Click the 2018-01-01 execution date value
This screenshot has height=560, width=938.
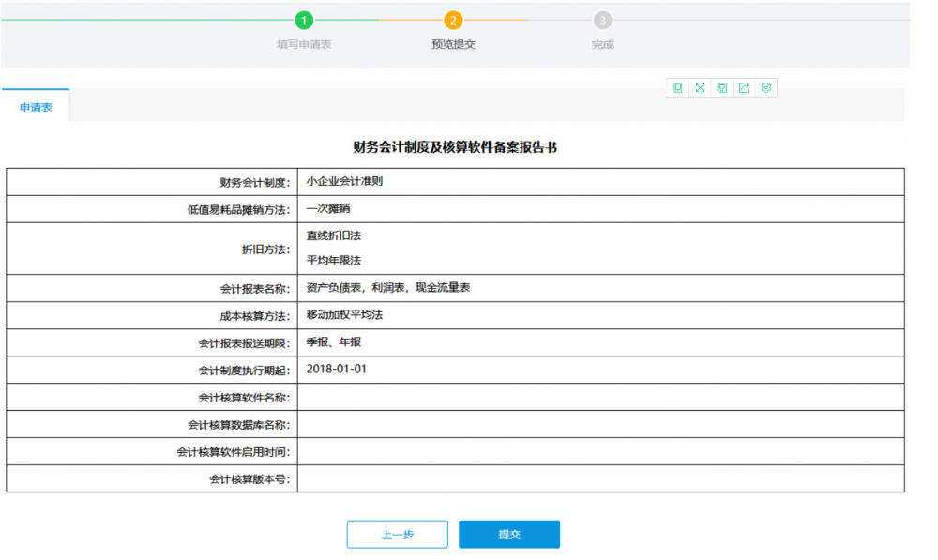[337, 370]
